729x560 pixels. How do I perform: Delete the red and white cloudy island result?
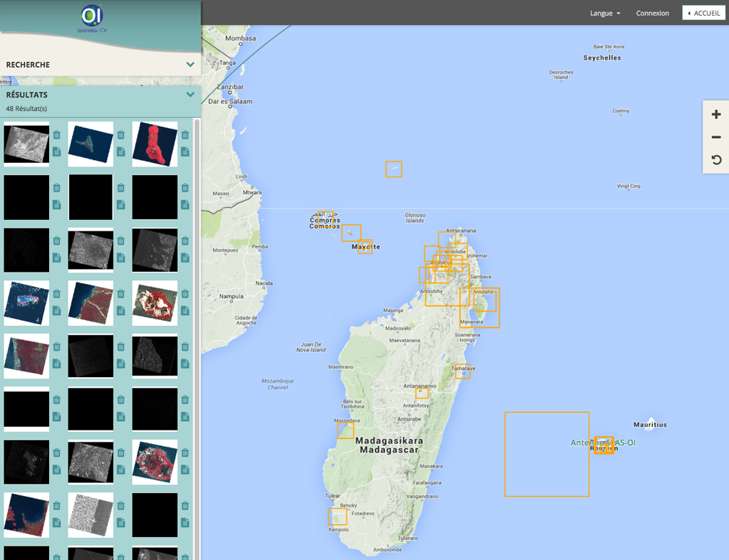[x=185, y=294]
